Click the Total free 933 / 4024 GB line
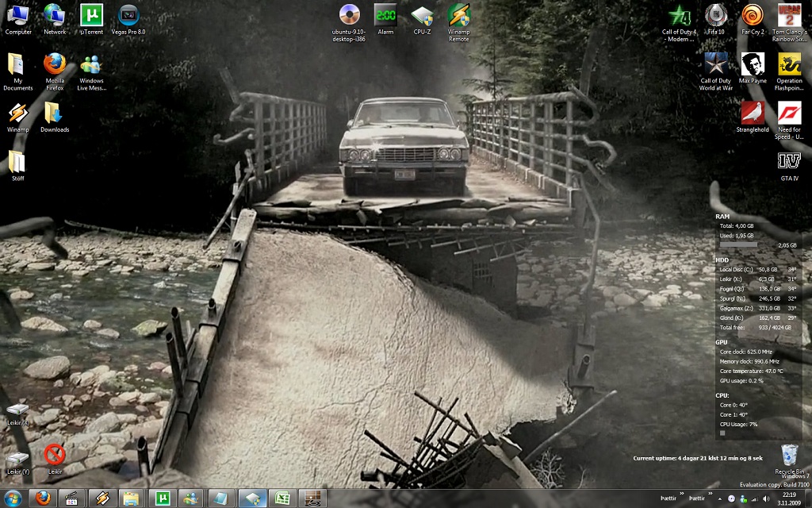Screen dimensions: 812x508 click(756, 327)
